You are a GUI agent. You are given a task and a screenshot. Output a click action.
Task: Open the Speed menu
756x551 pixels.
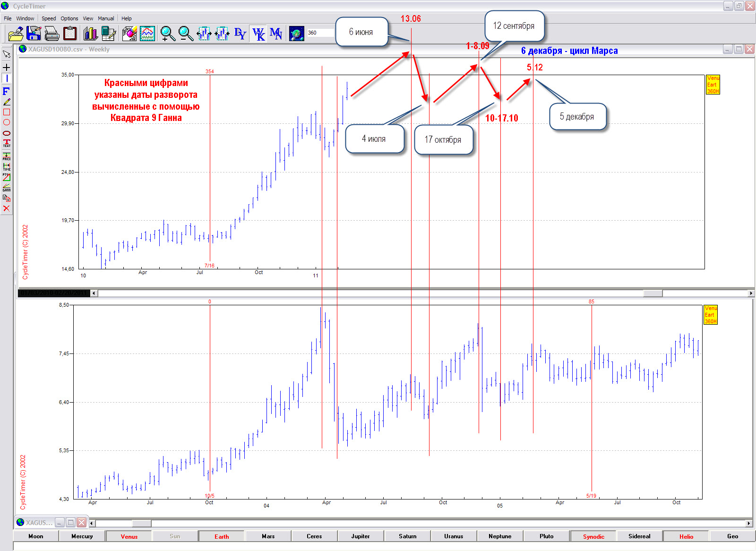coord(49,18)
